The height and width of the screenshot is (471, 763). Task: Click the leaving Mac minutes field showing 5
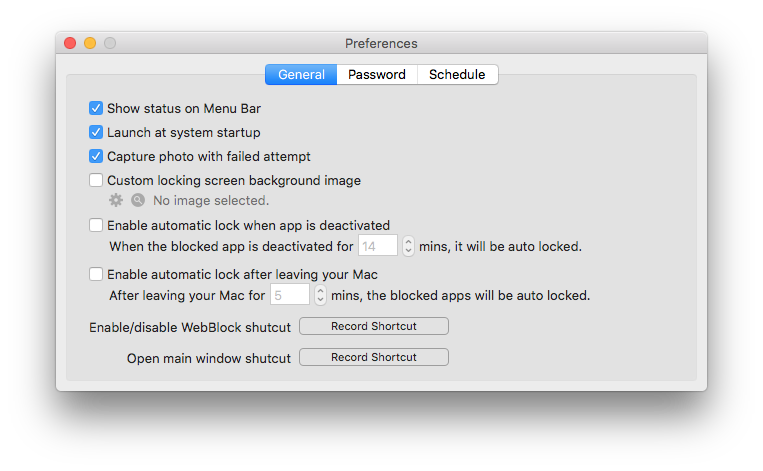(x=290, y=295)
